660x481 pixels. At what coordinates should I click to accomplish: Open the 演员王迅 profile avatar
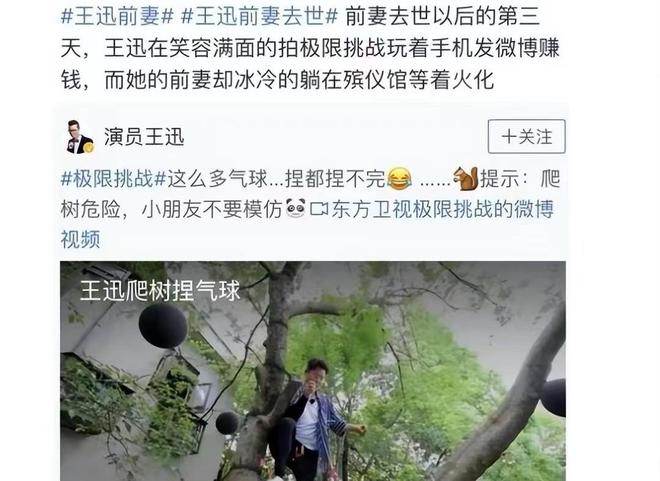[x=79, y=136]
